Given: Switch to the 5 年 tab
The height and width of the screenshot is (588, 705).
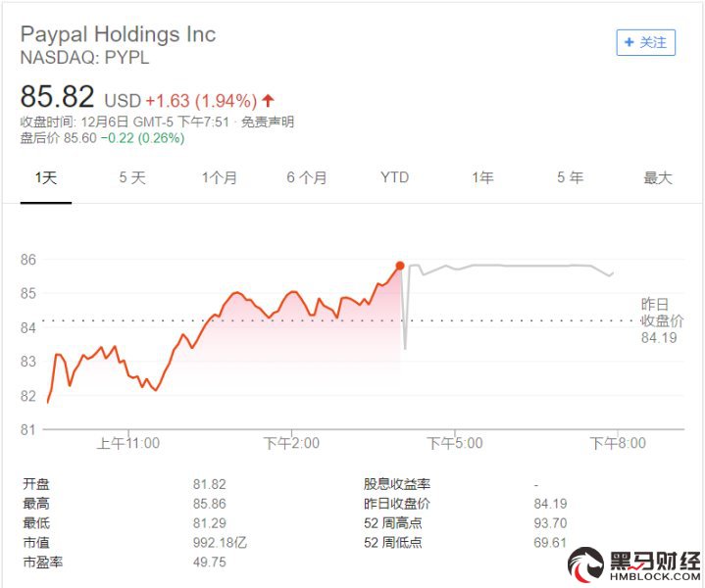Looking at the screenshot, I should (x=570, y=177).
